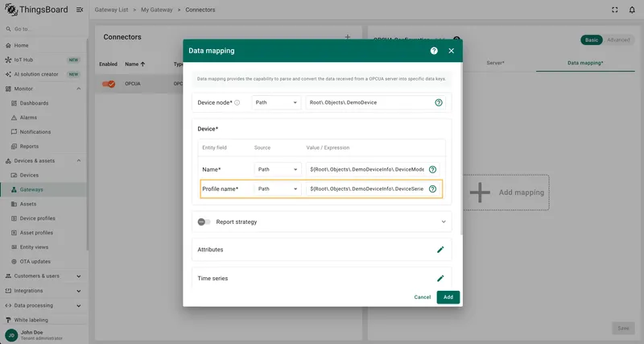The height and width of the screenshot is (344, 644).
Task: Open Profile name source dropdown
Action: click(277, 189)
